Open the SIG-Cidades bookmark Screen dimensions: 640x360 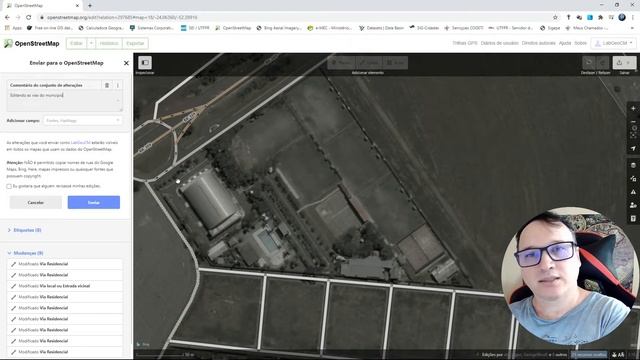click(x=424, y=28)
